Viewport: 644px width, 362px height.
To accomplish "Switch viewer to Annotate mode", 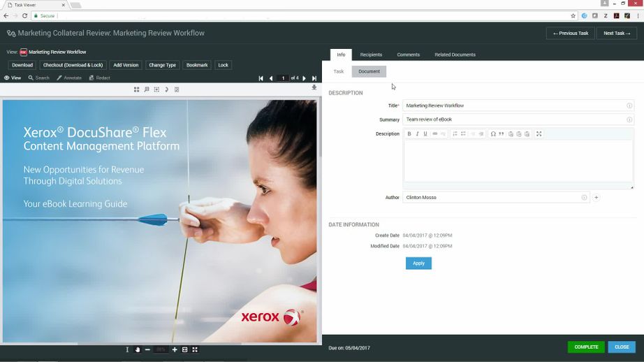I will [x=69, y=78].
